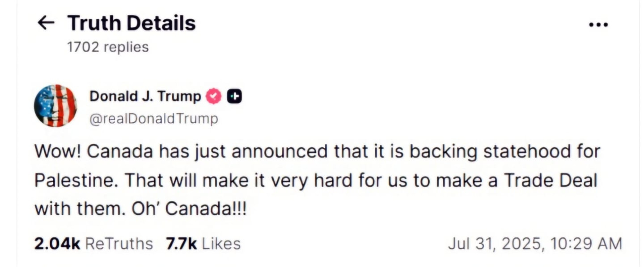
Task: Click the 2.04k ReTruths number
Action: (57, 244)
